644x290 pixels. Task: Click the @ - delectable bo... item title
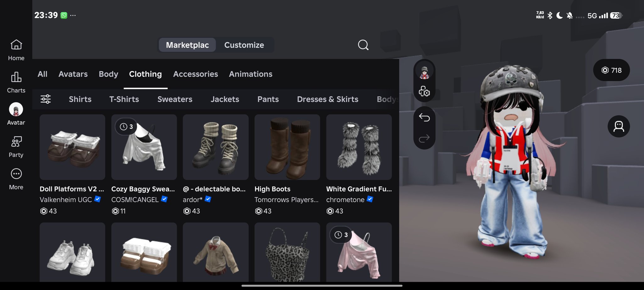(x=214, y=189)
